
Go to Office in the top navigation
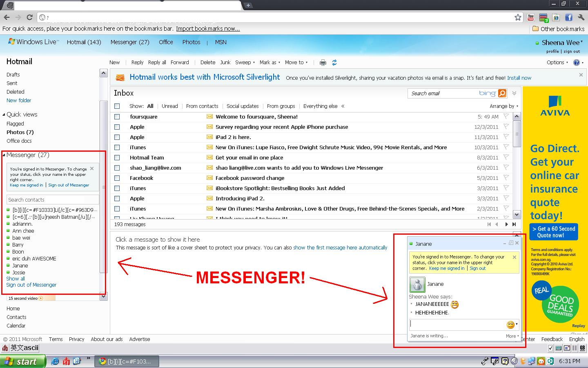166,42
